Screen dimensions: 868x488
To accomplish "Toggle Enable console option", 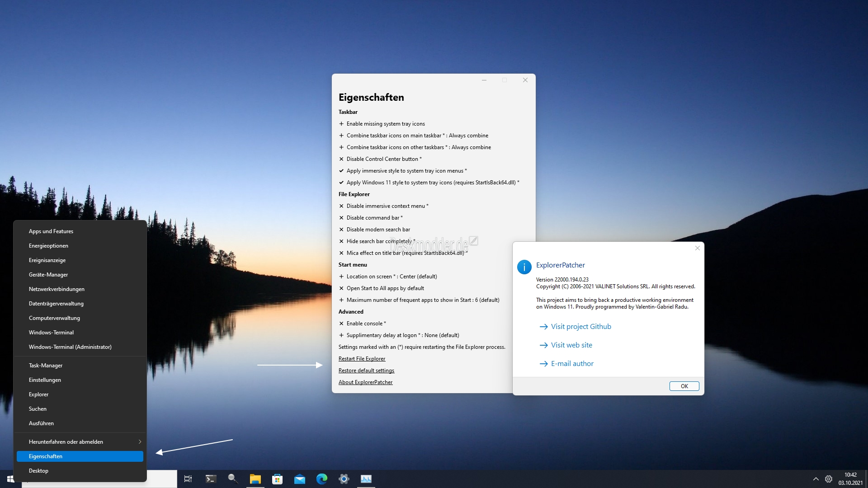I will click(363, 324).
